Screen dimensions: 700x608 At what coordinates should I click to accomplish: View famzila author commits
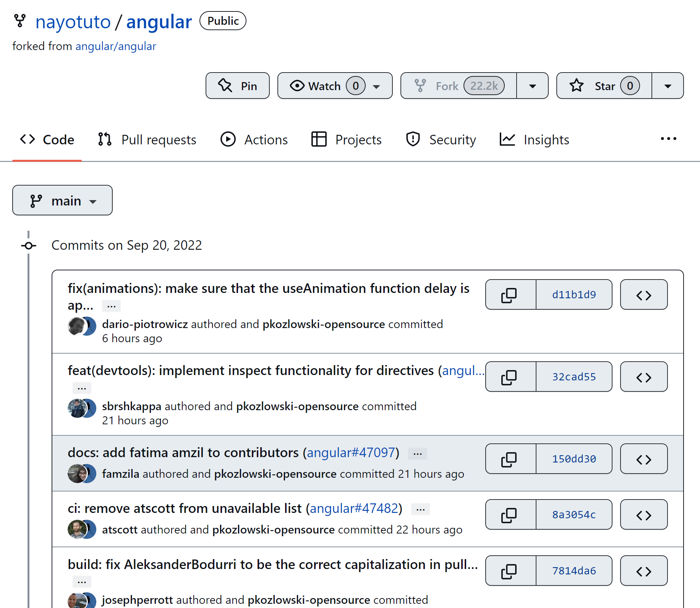[x=121, y=474]
